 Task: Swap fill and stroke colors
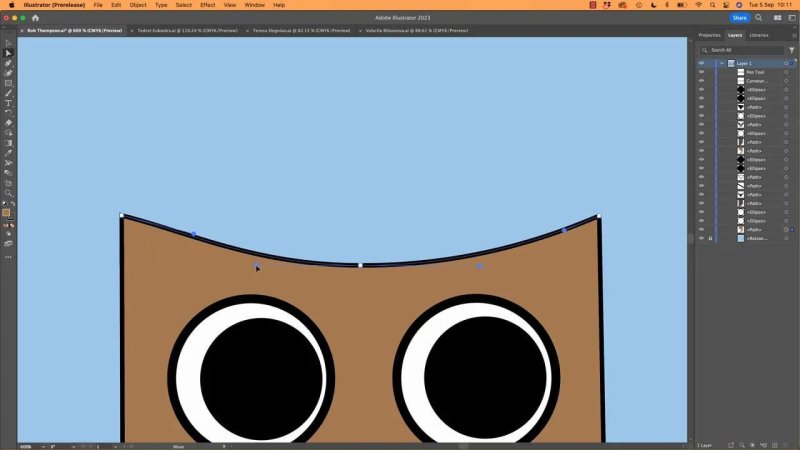(13, 204)
